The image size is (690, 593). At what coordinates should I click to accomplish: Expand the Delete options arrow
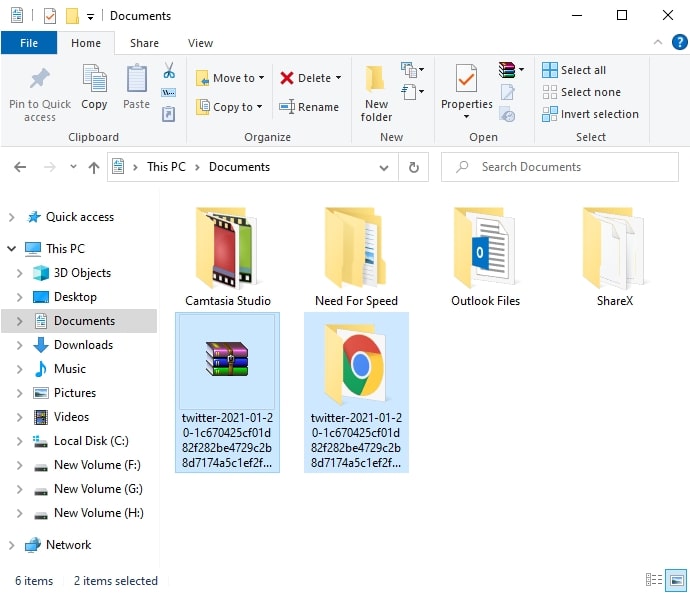pos(338,78)
